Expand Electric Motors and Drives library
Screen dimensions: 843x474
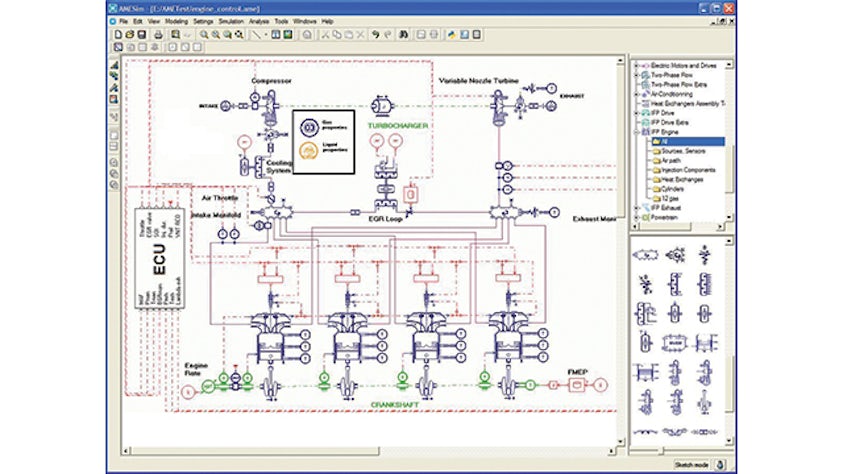[637, 66]
